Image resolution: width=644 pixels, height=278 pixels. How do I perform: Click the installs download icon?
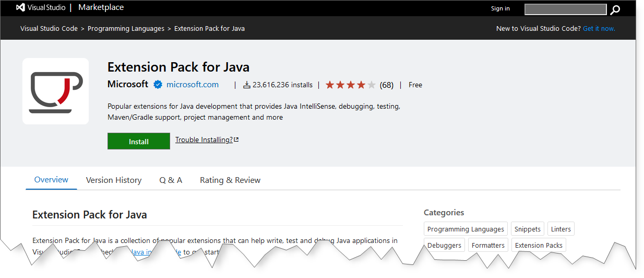246,85
